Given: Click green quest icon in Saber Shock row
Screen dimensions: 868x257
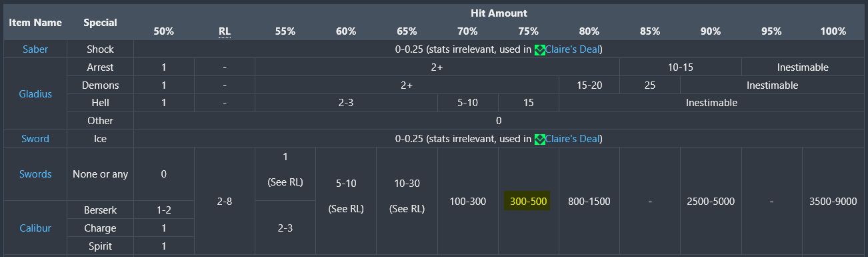Looking at the screenshot, I should (540, 49).
